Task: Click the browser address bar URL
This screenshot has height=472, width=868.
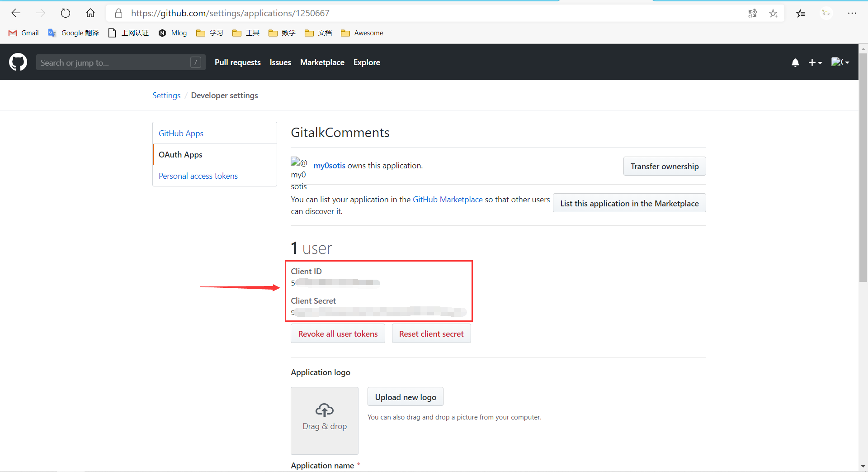Action: (230, 13)
